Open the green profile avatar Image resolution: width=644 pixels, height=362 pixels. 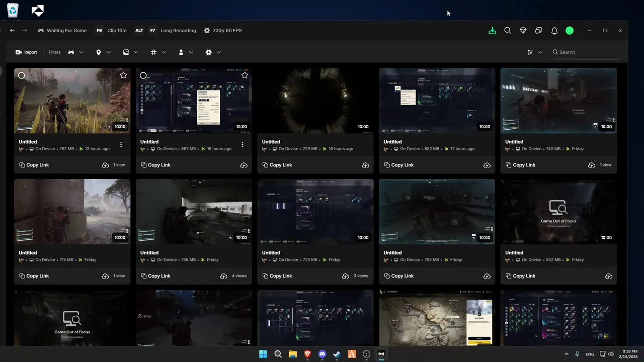[x=570, y=31]
